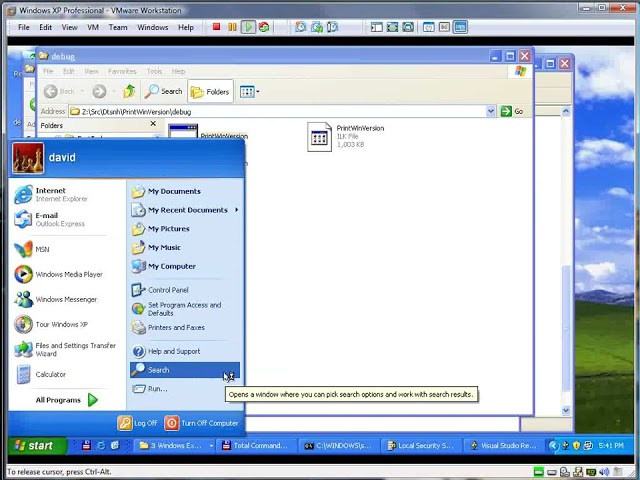Open the VM menu in VMware Workstation
The height and width of the screenshot is (480, 640).
pyautogui.click(x=93, y=27)
